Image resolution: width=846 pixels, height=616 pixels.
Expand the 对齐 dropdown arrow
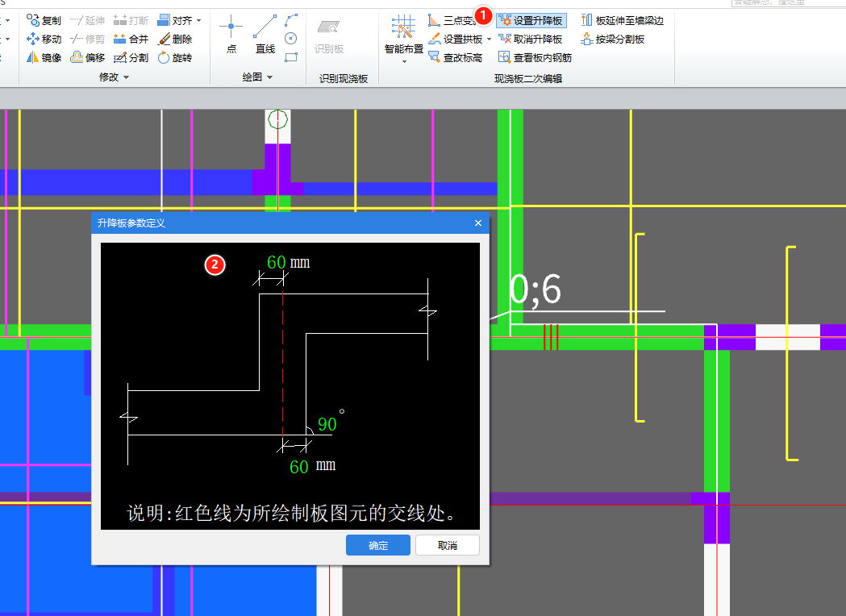pos(199,20)
